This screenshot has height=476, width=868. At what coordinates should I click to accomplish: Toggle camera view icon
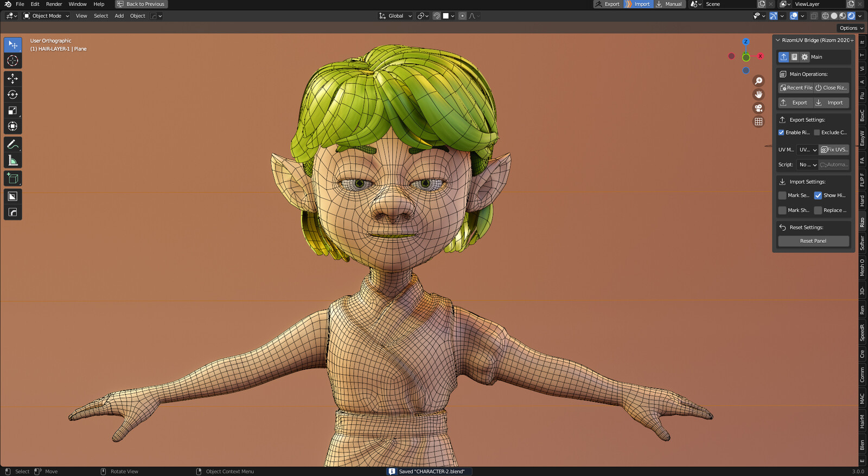[758, 108]
